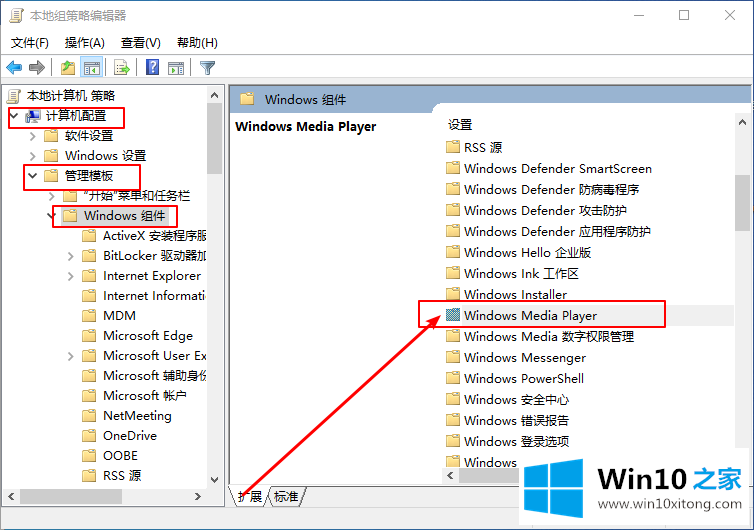
Task: Open the 文件(F) menu
Action: [30, 43]
